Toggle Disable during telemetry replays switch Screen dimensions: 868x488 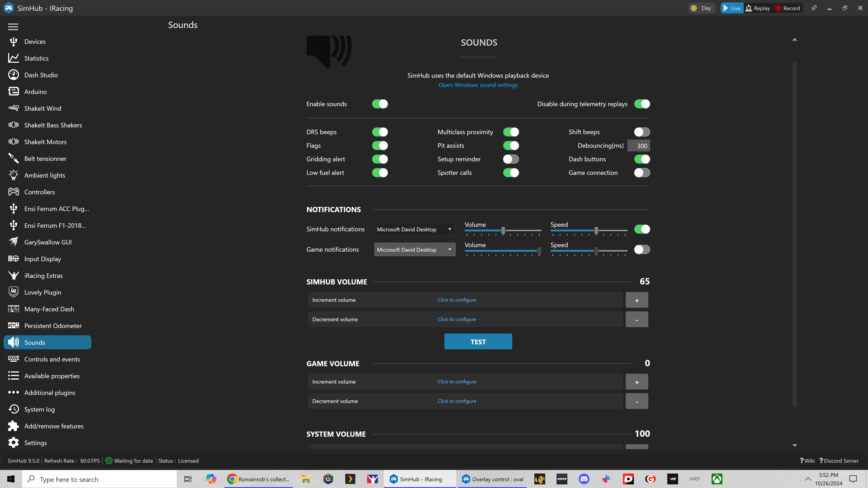tap(642, 104)
